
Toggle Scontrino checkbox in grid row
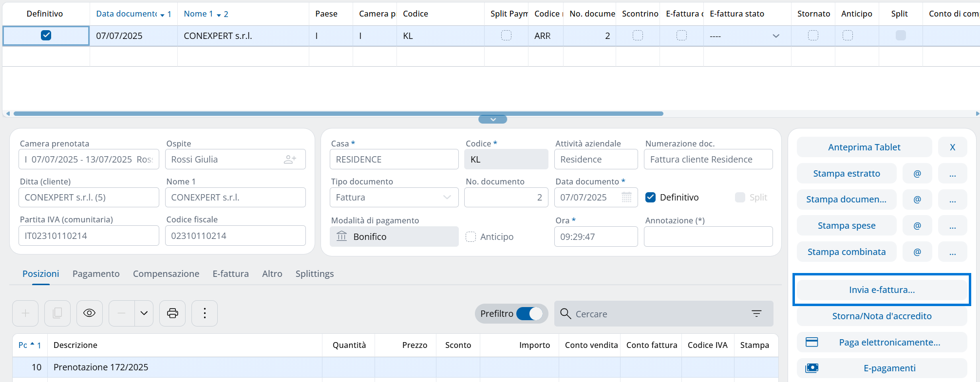pos(638,36)
